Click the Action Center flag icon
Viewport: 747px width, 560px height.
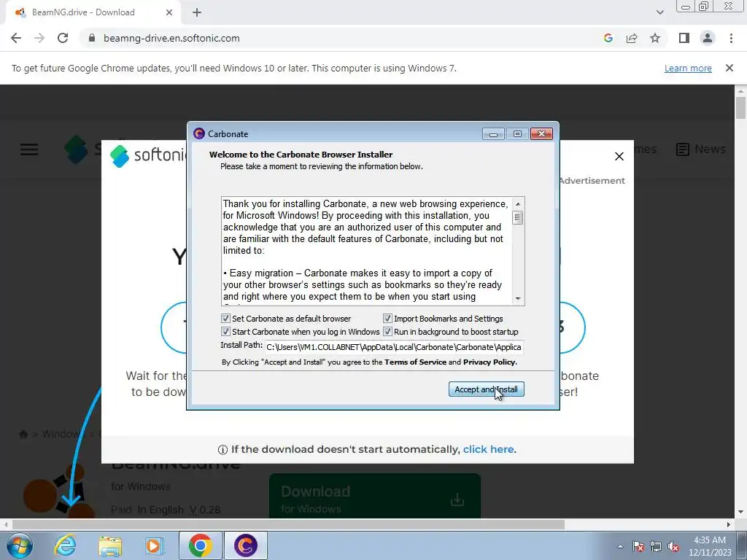click(x=638, y=546)
